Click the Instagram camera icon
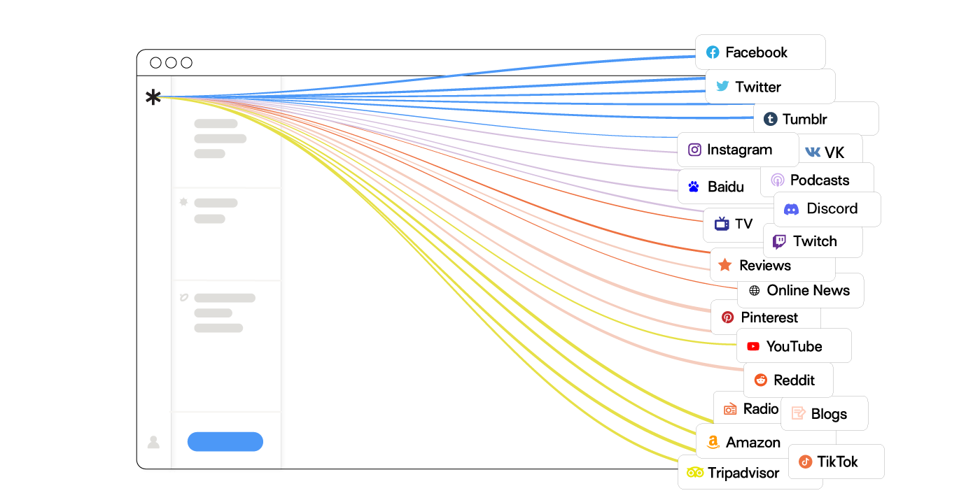This screenshot has width=980, height=500. coord(694,150)
